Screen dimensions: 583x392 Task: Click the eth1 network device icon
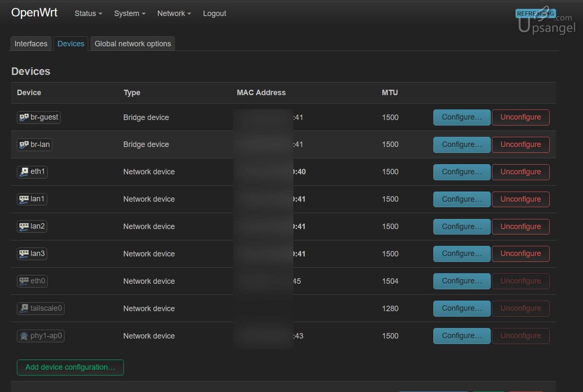[x=24, y=172]
